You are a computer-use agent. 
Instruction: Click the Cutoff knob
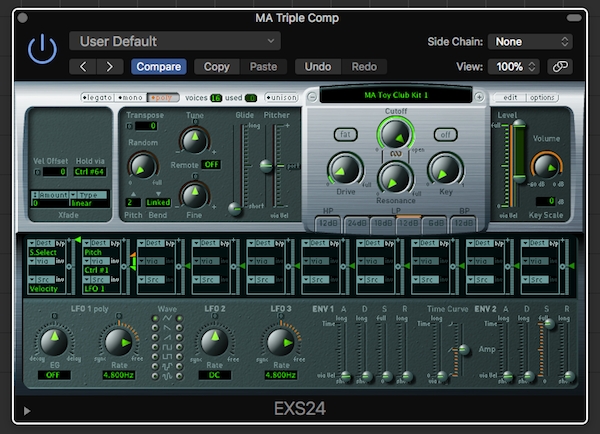(396, 134)
